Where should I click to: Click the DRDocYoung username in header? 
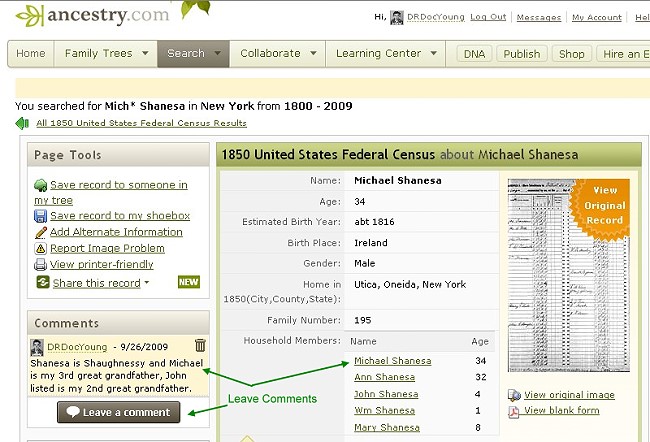436,17
